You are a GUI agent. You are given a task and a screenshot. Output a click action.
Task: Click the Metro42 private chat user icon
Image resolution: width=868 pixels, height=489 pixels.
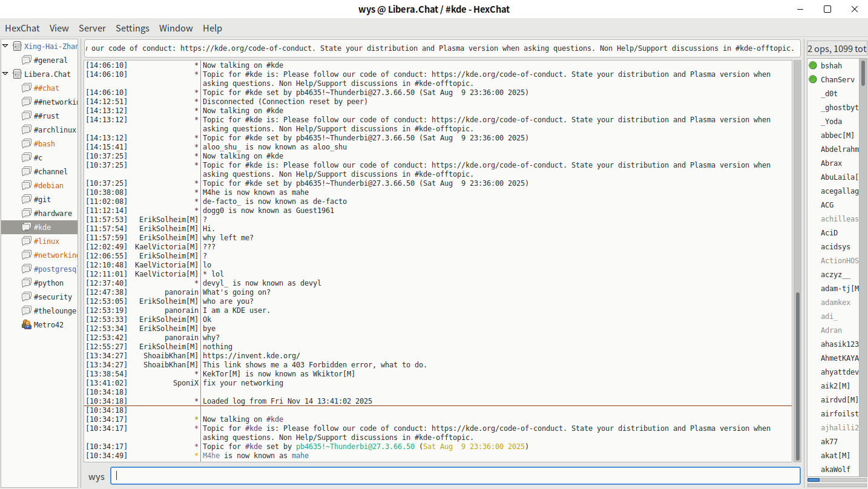(x=27, y=324)
